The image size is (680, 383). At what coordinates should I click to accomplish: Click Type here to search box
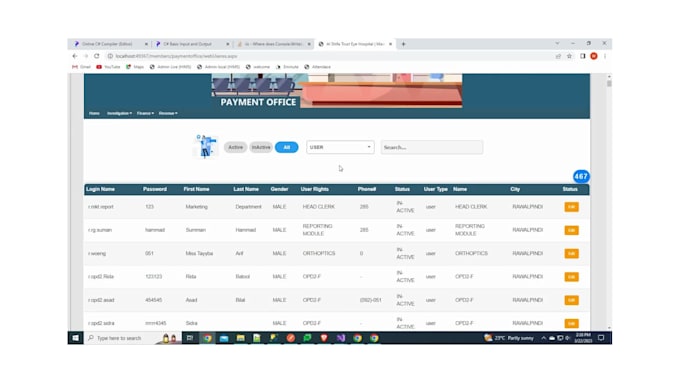pos(119,338)
